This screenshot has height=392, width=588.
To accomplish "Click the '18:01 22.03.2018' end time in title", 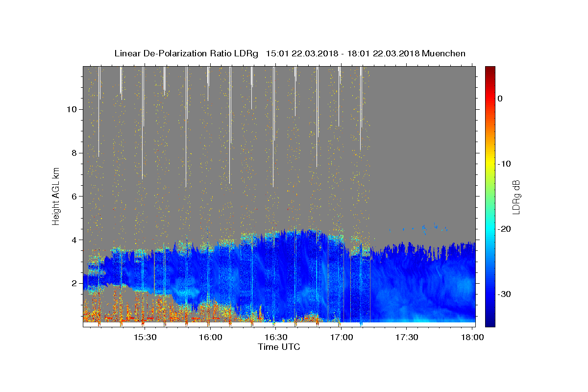I will (383, 53).
